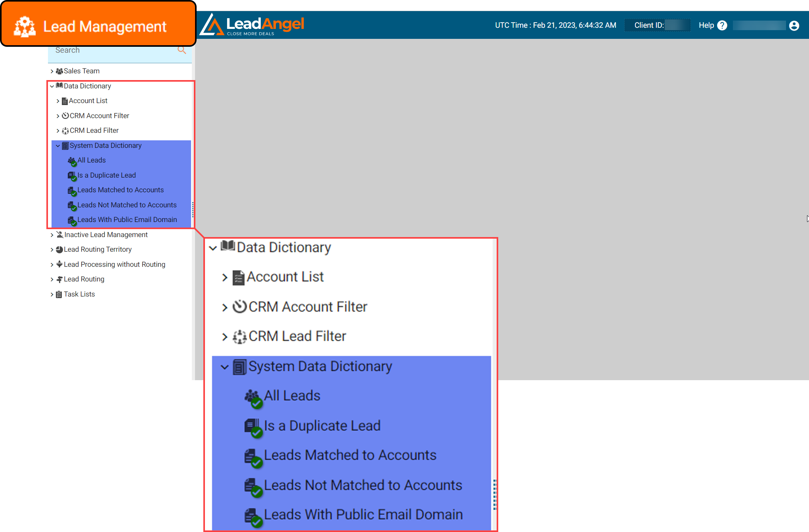Expand the Sales Team node
The image size is (809, 532).
tap(52, 71)
